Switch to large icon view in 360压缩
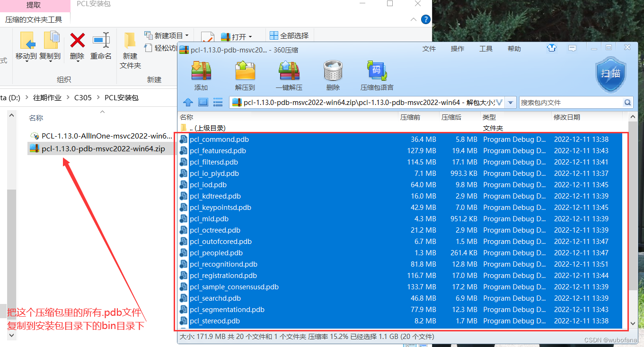 203,102
